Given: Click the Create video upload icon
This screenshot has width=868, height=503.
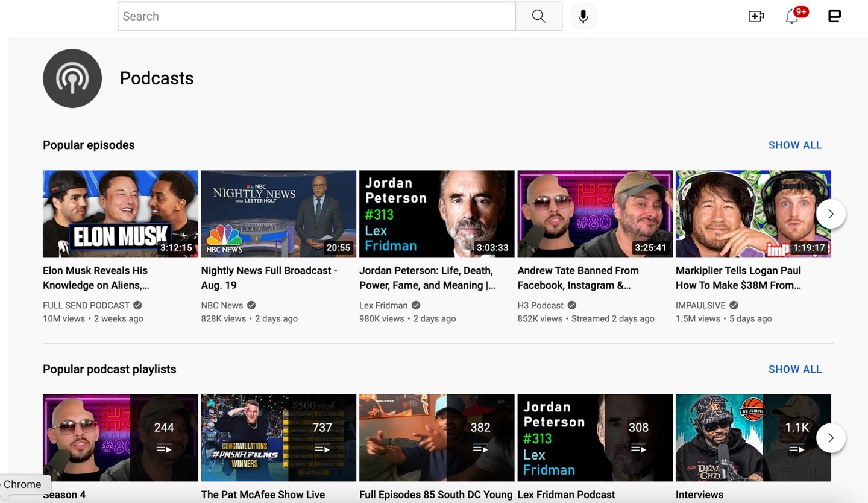Looking at the screenshot, I should click(x=756, y=16).
